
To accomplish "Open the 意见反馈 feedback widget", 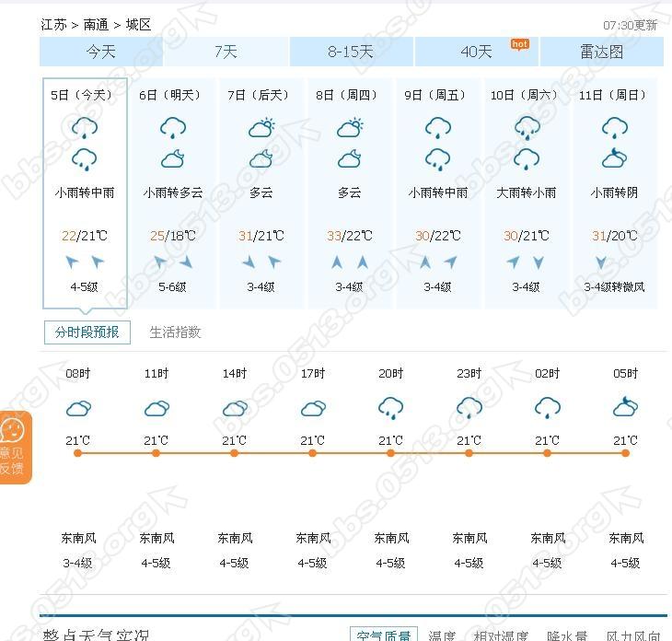I will (x=15, y=448).
